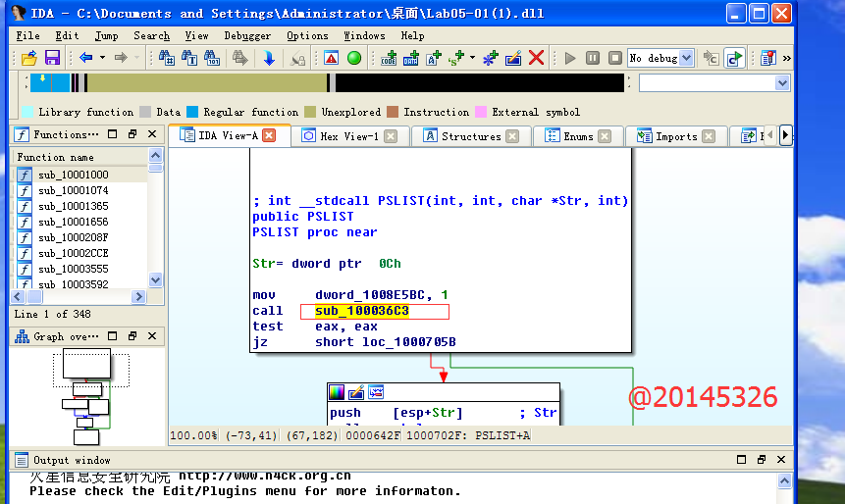Click the navigation band color bar

coord(324,83)
